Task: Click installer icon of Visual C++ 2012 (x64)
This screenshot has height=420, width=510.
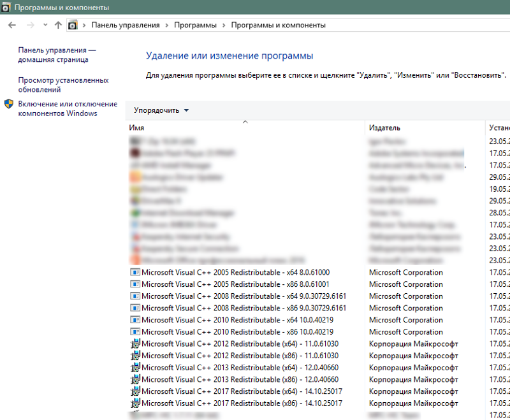Action: click(x=135, y=344)
